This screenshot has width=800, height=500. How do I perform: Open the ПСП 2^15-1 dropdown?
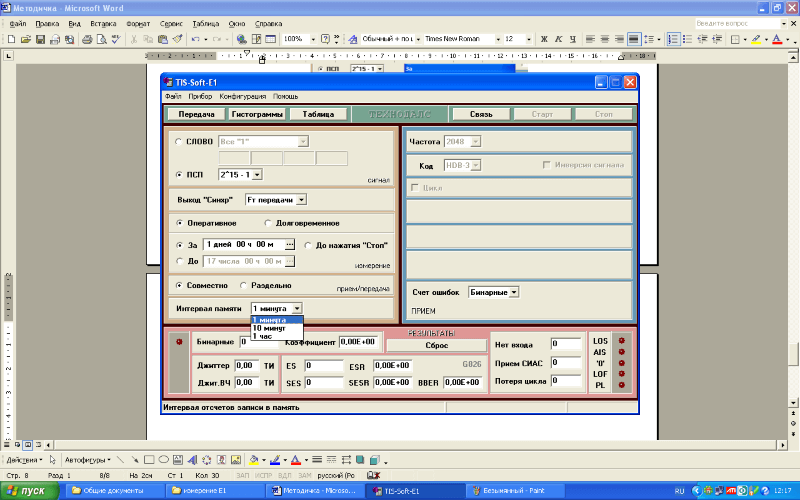click(x=257, y=174)
